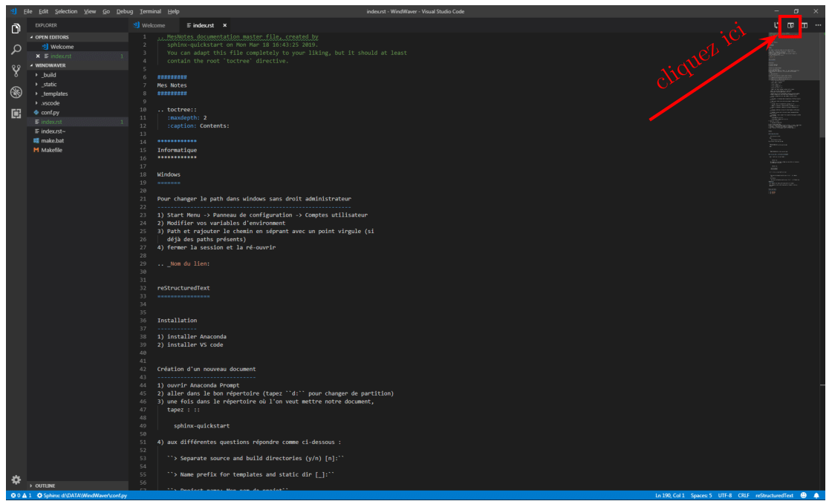Open the notifications bell in status bar
Screen dimensions: 832x504
pyautogui.click(x=816, y=496)
